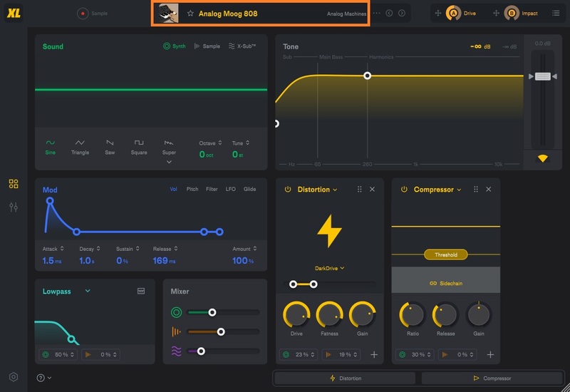Click the Compressor Threshold handle

click(x=446, y=254)
